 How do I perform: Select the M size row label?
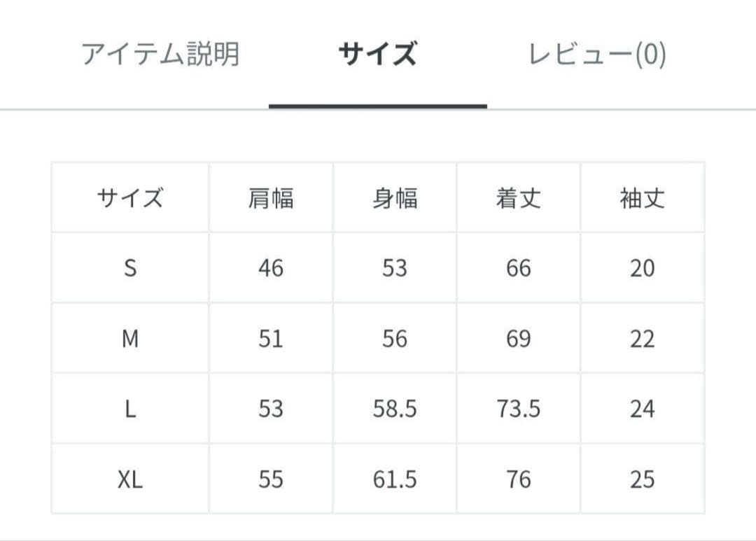130,339
